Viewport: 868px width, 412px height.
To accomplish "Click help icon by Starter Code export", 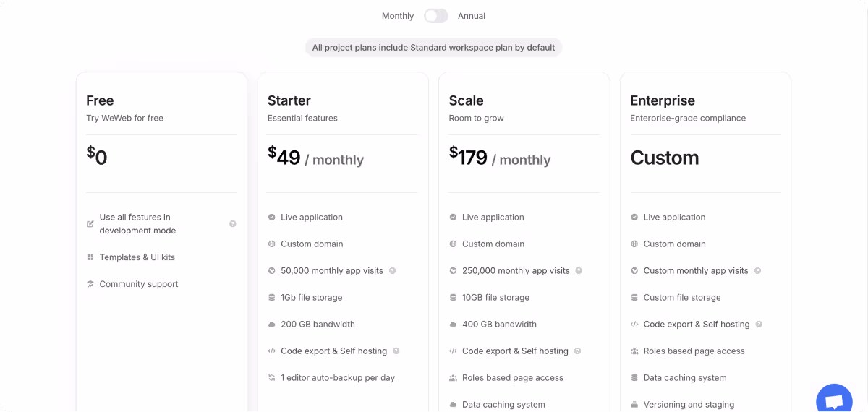I will (396, 351).
